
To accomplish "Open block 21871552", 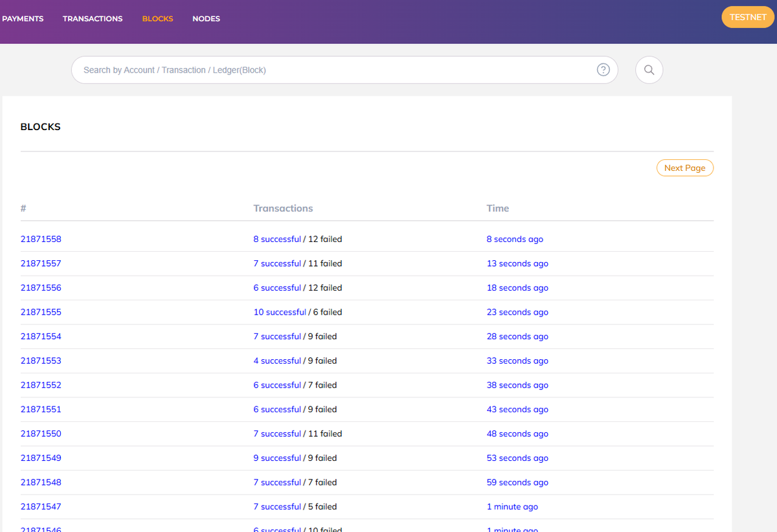I will tap(41, 385).
